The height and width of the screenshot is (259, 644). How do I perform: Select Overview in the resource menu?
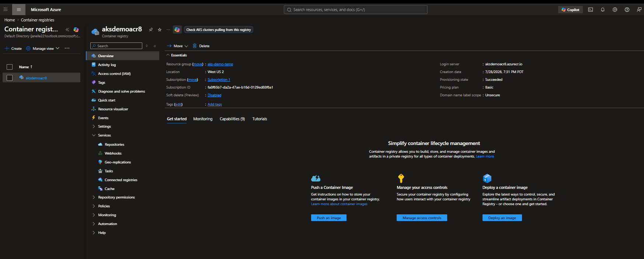pyautogui.click(x=123, y=56)
